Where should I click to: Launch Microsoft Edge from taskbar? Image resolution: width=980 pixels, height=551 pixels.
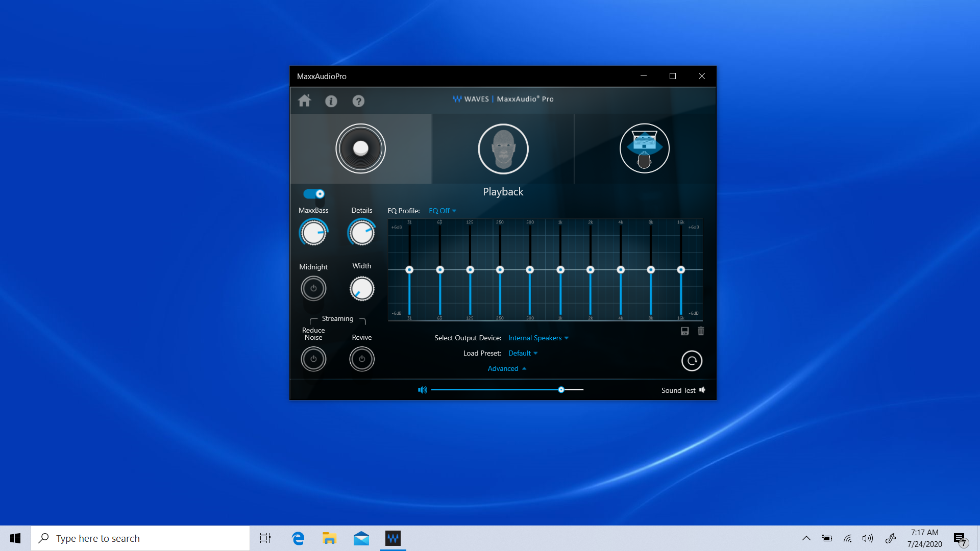pyautogui.click(x=298, y=538)
